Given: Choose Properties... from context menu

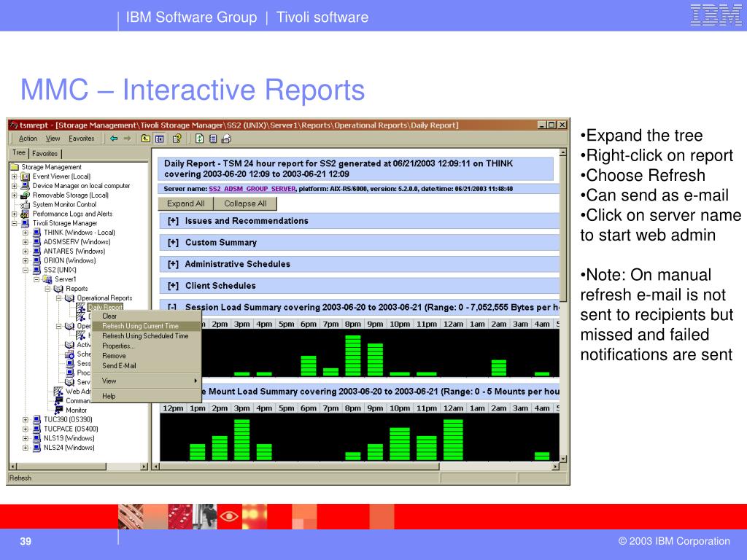Looking at the screenshot, I should pyautogui.click(x=145, y=346).
